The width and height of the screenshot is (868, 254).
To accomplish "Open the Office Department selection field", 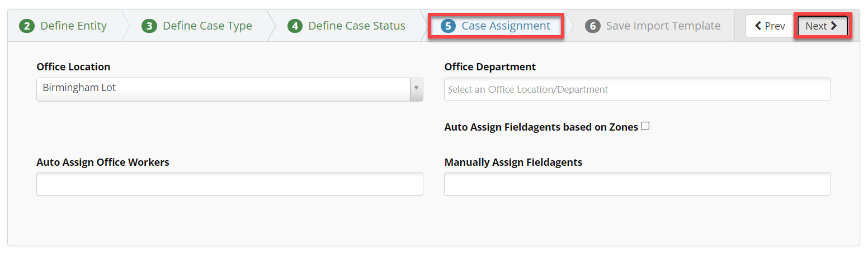I will 637,89.
